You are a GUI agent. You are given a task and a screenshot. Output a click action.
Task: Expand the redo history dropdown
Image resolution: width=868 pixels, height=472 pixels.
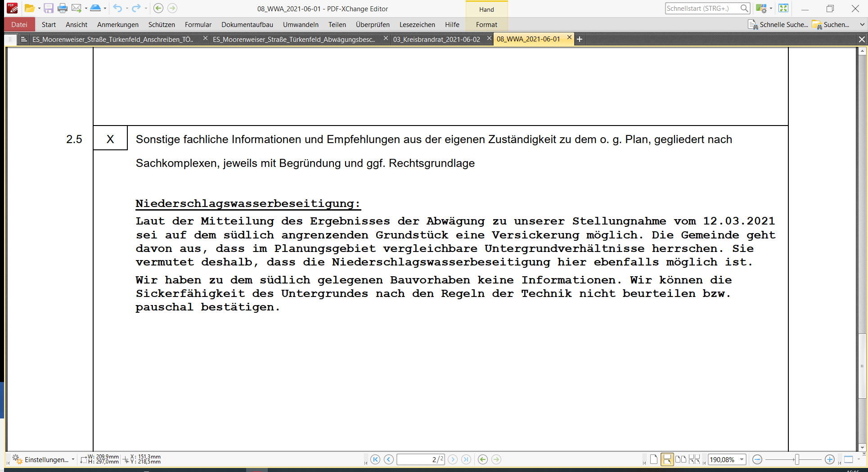click(145, 9)
